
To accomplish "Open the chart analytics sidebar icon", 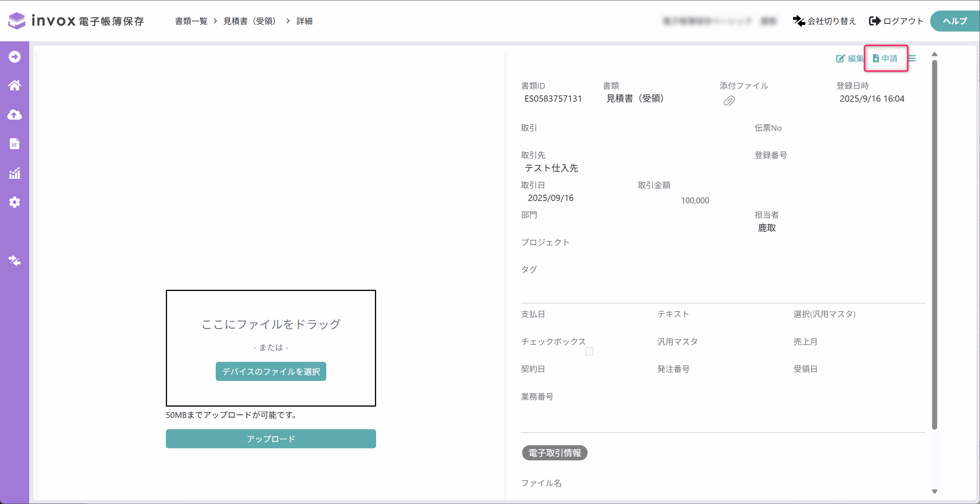I will tap(15, 173).
